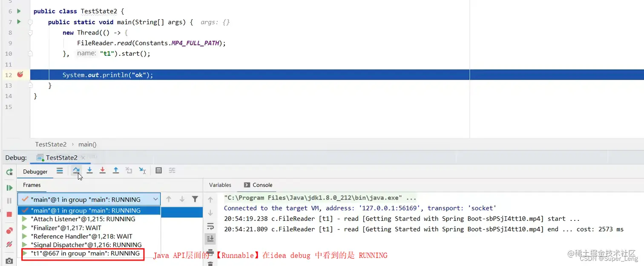Force step into red arrow
The image size is (644, 266).
coord(102,171)
